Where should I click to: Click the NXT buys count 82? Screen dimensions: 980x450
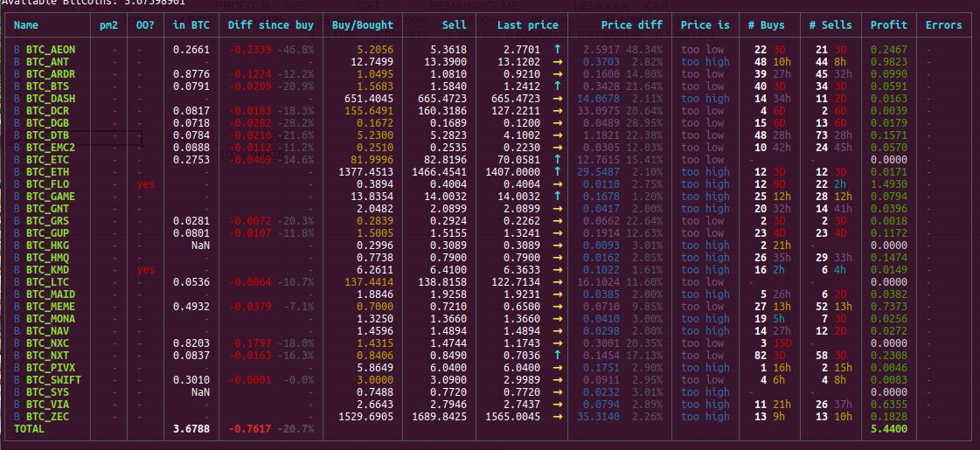click(x=761, y=356)
